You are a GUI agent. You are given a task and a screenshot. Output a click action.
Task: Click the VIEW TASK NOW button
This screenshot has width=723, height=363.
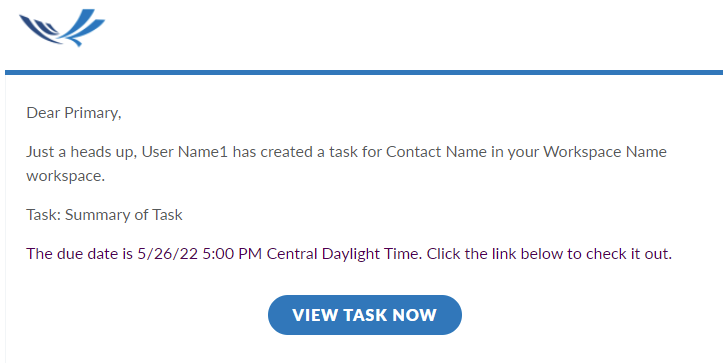click(365, 315)
